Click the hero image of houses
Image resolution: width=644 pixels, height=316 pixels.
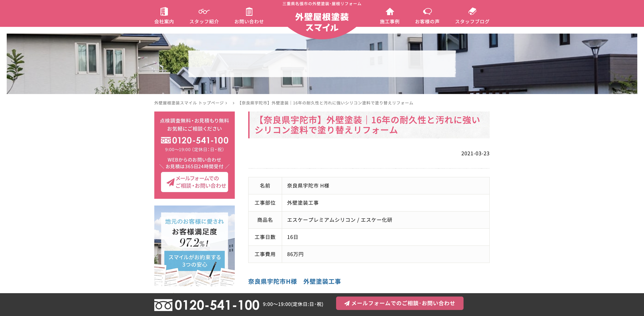322,64
